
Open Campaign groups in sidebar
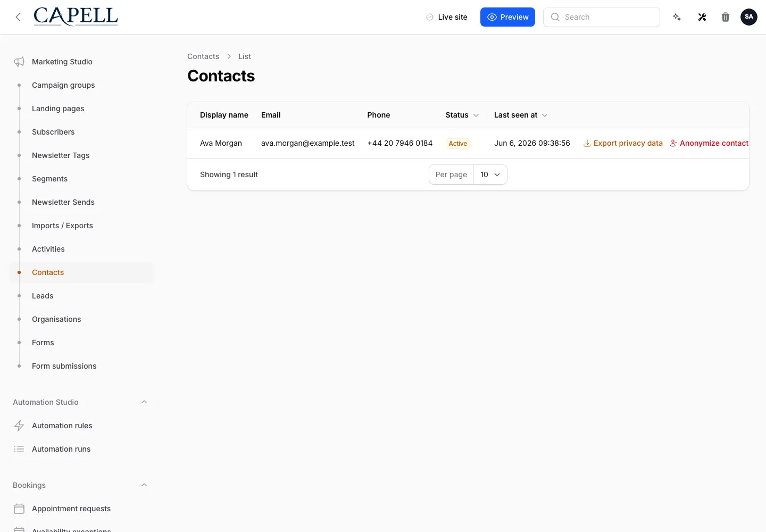(63, 85)
